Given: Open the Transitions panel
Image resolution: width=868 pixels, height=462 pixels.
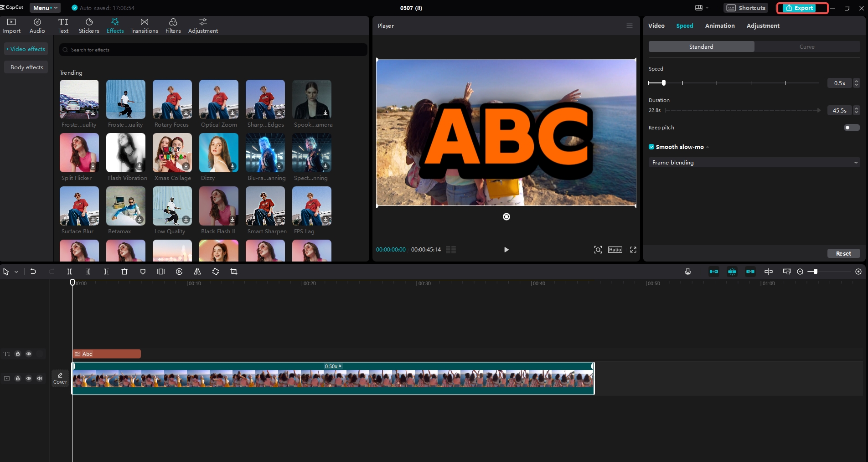Looking at the screenshot, I should [144, 25].
